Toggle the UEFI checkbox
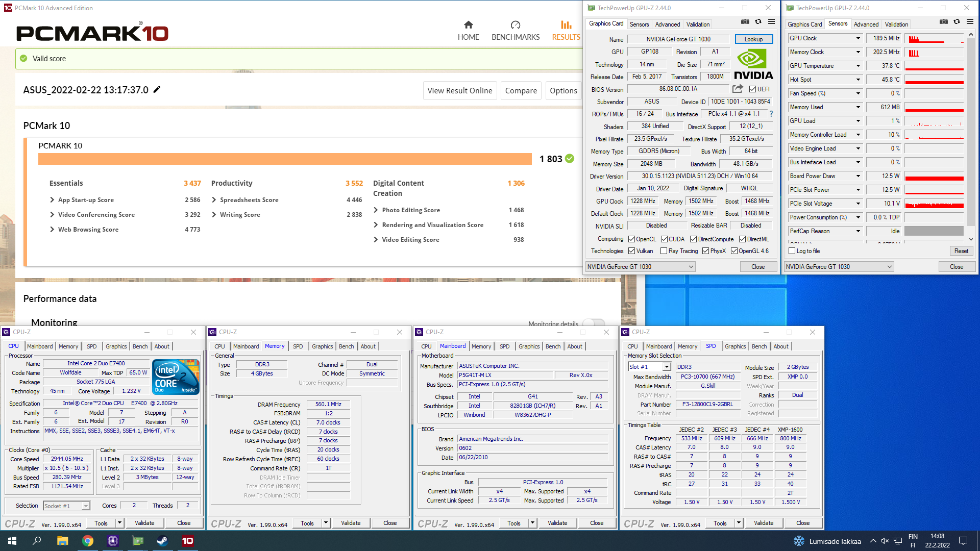980x551 pixels. point(752,89)
